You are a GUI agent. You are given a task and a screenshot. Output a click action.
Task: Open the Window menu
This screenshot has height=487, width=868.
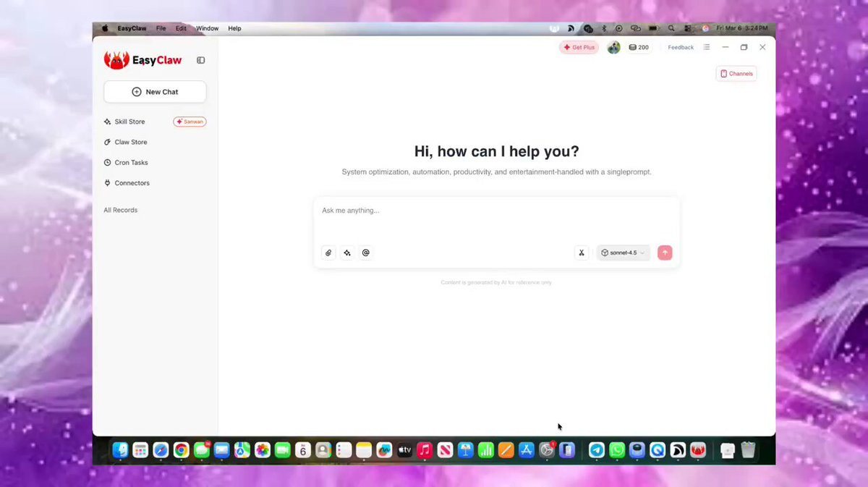207,28
